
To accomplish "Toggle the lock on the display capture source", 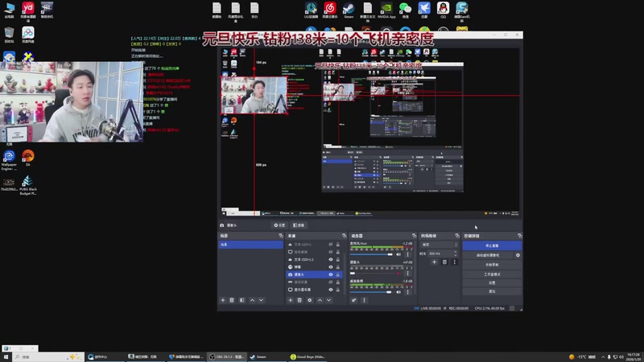I will [338, 290].
